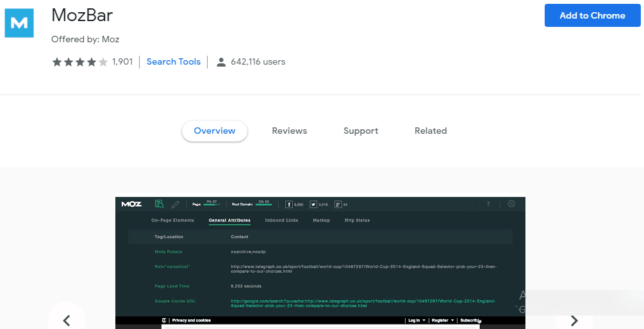Show previous screenshot with left arrow
The width and height of the screenshot is (644, 329).
pos(67,320)
